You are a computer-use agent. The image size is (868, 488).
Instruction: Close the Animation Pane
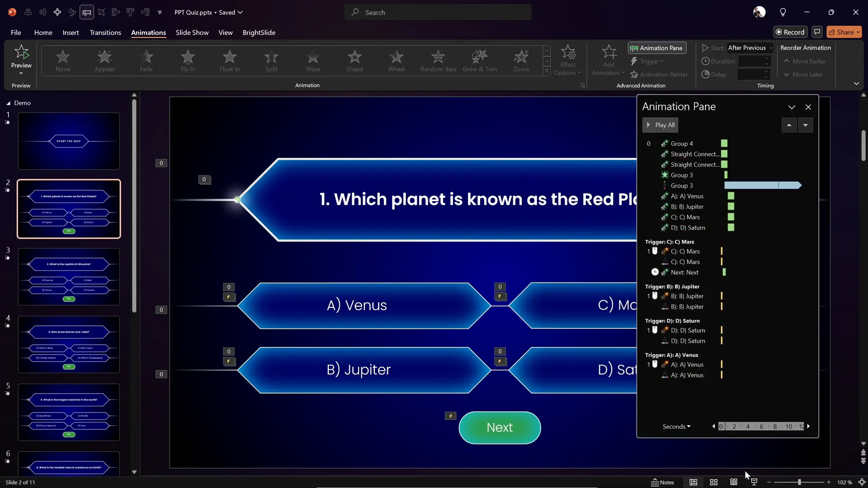tap(808, 107)
